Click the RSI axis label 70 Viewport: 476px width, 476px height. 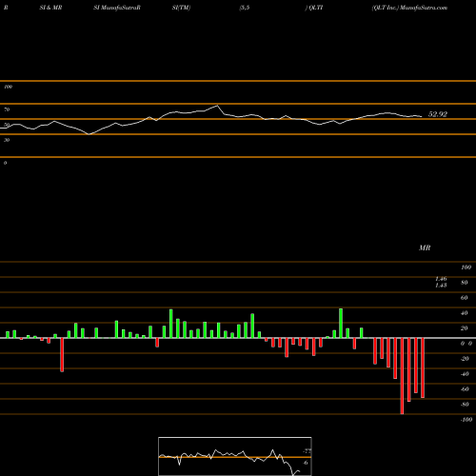7,109
